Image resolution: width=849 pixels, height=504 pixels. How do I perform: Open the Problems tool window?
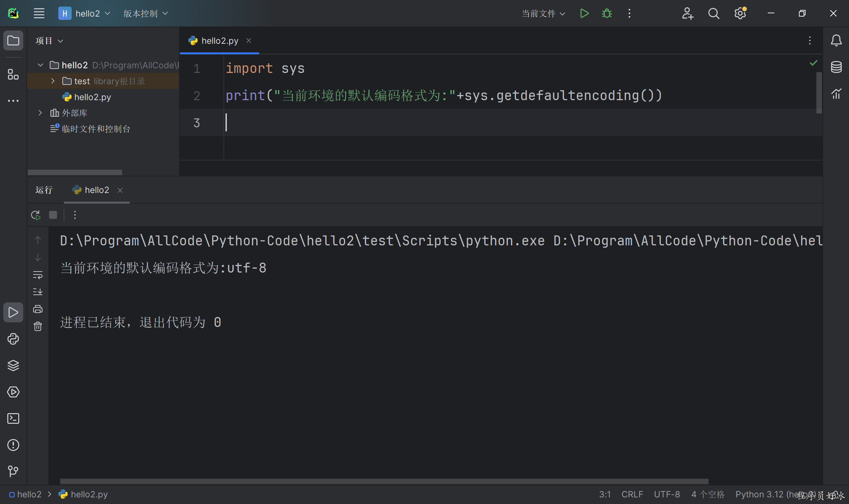(13, 445)
